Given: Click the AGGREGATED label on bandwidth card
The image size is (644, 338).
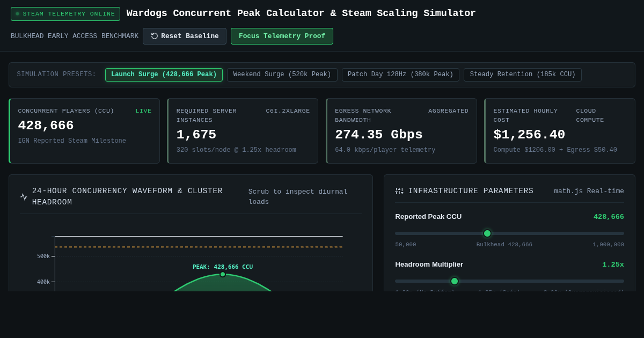Looking at the screenshot, I should (448, 111).
